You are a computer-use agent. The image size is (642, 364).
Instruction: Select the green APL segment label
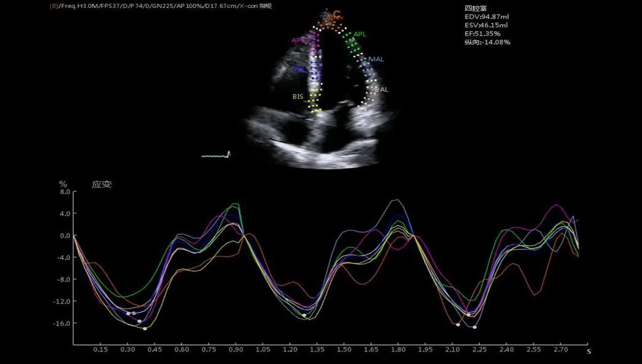(360, 34)
